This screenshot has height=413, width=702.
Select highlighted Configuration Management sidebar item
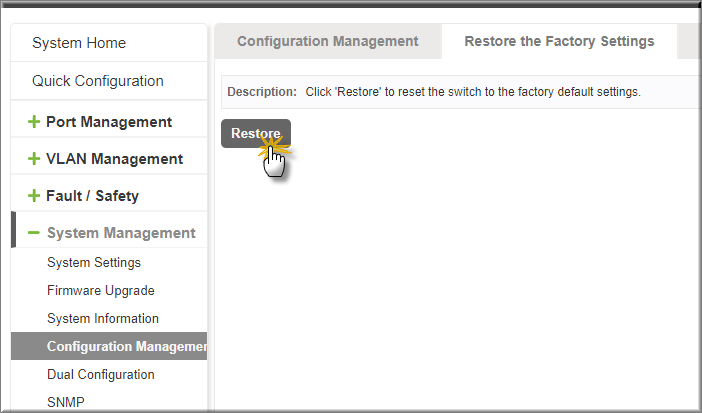coord(109,346)
